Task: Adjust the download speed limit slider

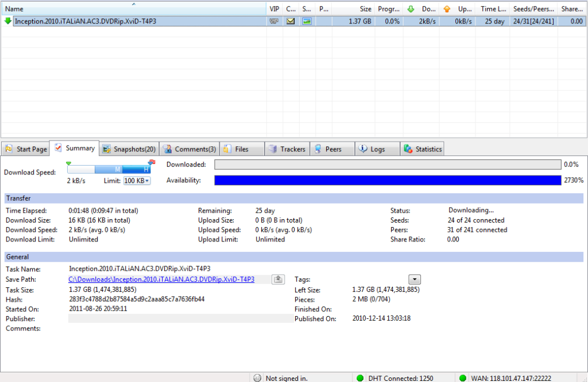Action: pos(109,170)
